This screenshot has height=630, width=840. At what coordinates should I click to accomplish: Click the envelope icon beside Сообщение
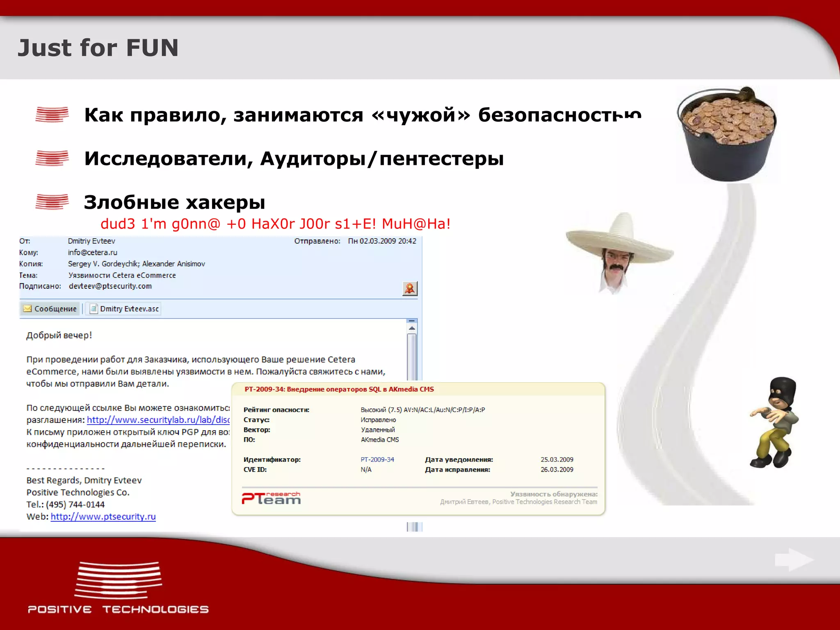(x=27, y=308)
